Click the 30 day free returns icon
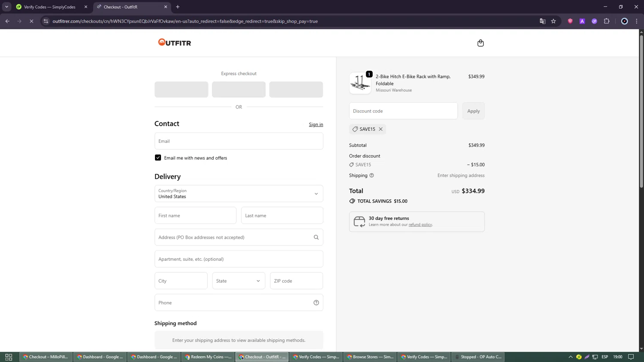This screenshot has height=362, width=644. (359, 221)
